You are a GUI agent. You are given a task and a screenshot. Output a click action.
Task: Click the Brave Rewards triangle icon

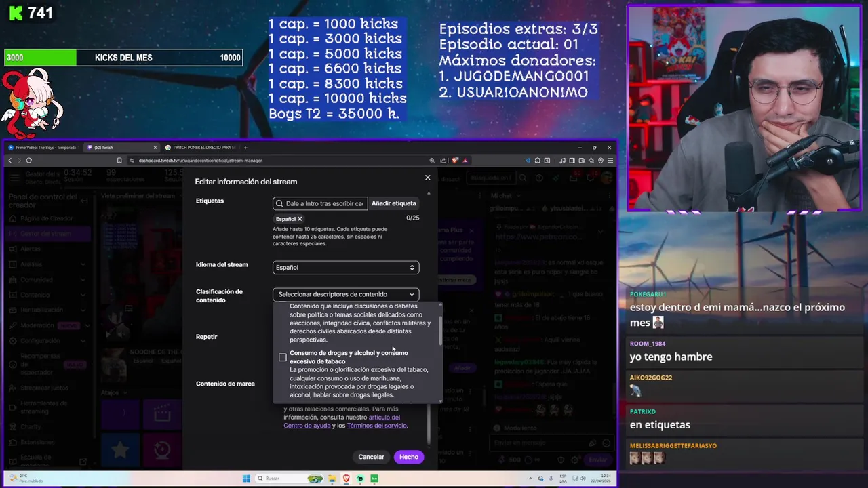pyautogui.click(x=465, y=161)
